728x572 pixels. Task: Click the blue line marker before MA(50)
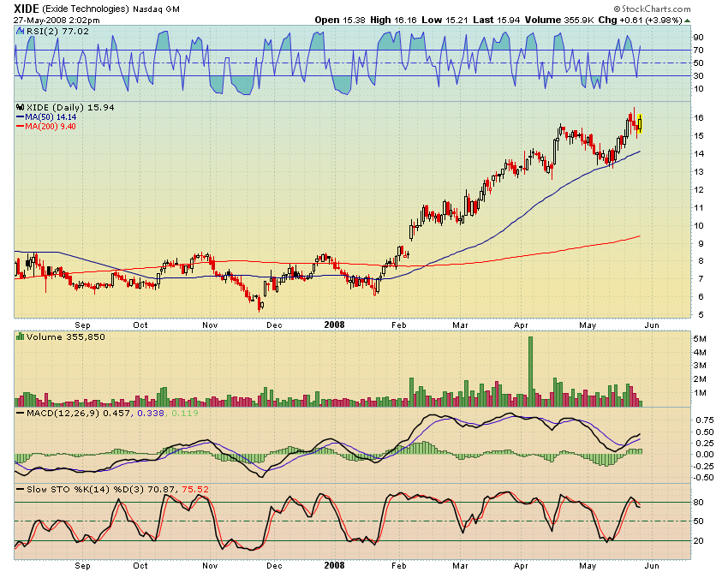pos(20,117)
